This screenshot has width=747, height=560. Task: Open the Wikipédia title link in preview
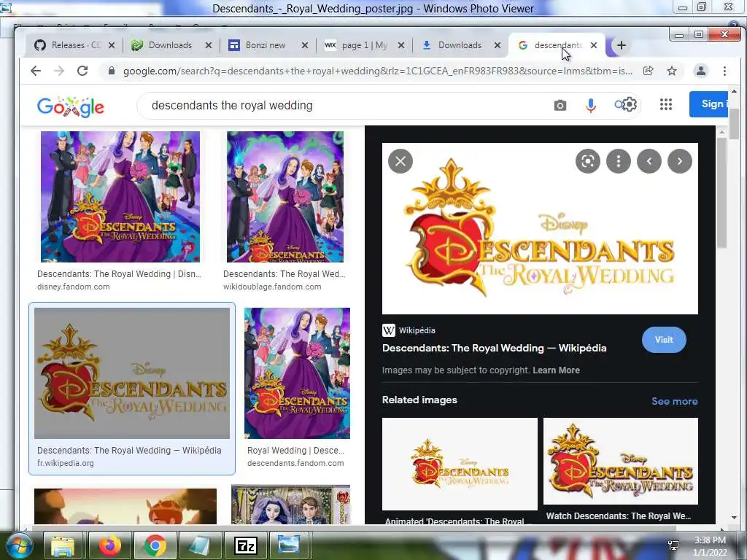coord(494,348)
